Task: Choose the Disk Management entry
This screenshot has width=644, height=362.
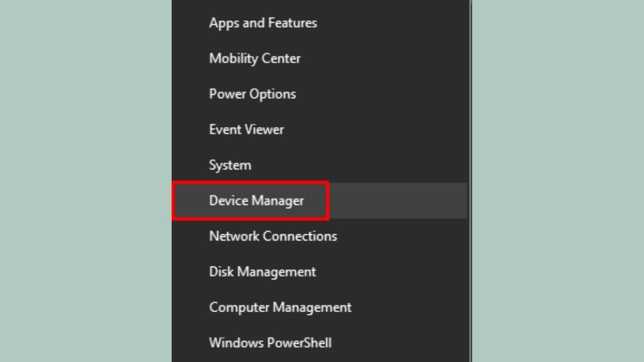Action: 262,272
